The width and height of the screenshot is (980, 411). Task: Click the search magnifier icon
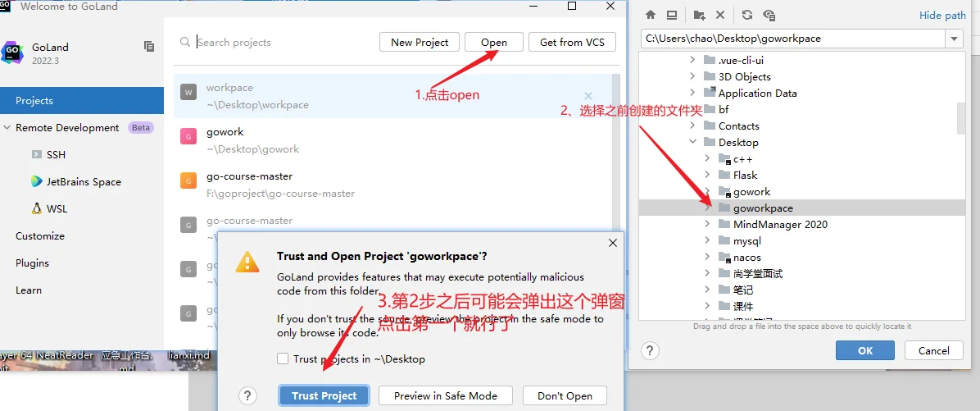pos(184,42)
